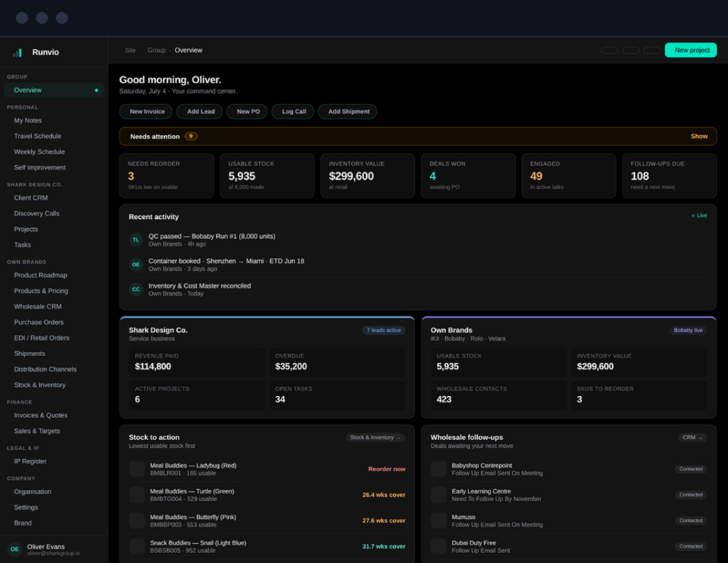Click the Needs attention count badge
728x563 pixels.
[191, 136]
